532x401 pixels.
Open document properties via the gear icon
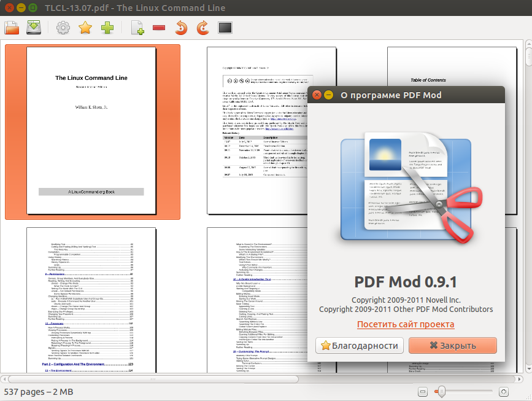point(63,27)
